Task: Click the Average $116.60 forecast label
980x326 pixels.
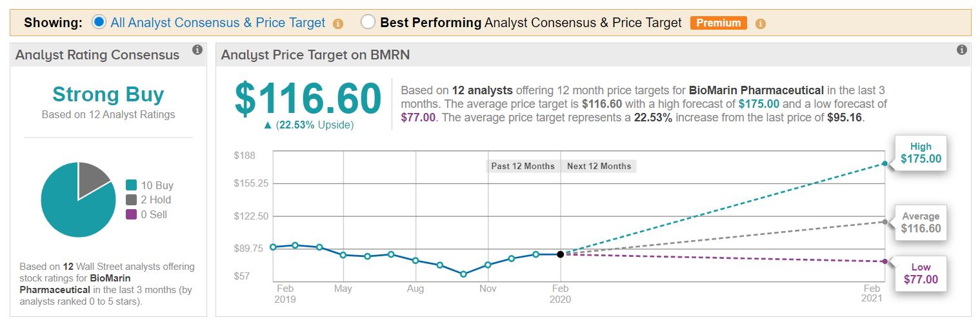Action: [x=921, y=223]
